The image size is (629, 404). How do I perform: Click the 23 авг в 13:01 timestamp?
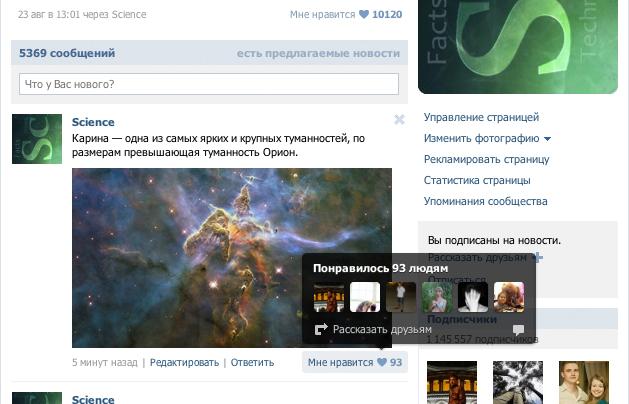point(47,14)
